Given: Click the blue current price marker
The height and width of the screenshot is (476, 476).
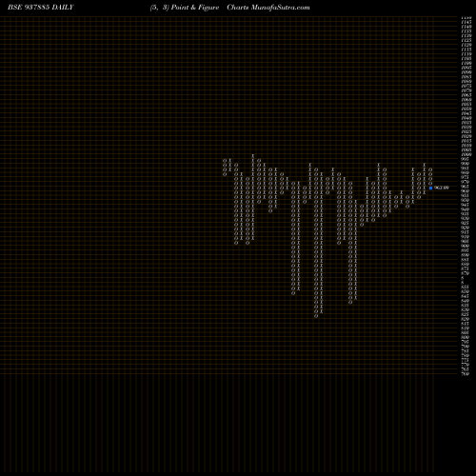Looking at the screenshot, I should [430, 188].
